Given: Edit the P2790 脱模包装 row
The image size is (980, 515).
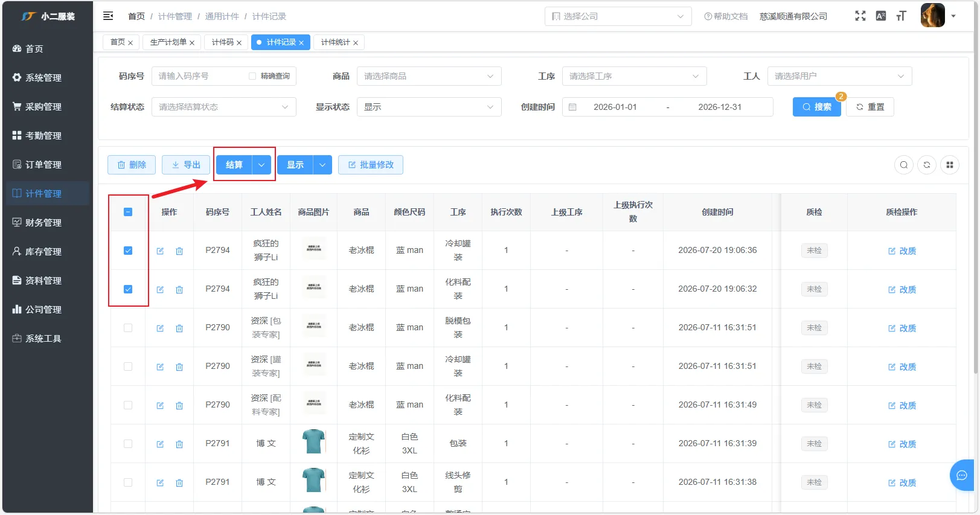Looking at the screenshot, I should (160, 328).
